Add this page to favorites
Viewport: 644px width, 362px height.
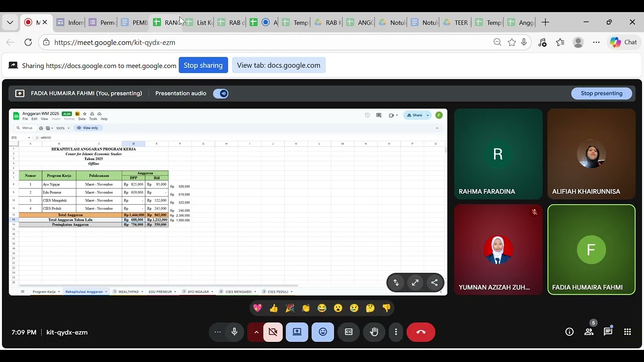(x=512, y=42)
